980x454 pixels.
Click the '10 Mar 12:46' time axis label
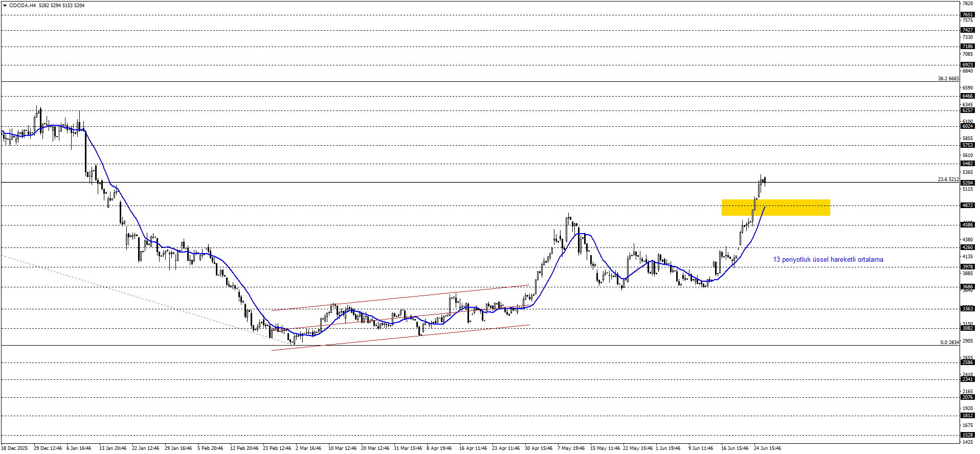pyautogui.click(x=342, y=448)
